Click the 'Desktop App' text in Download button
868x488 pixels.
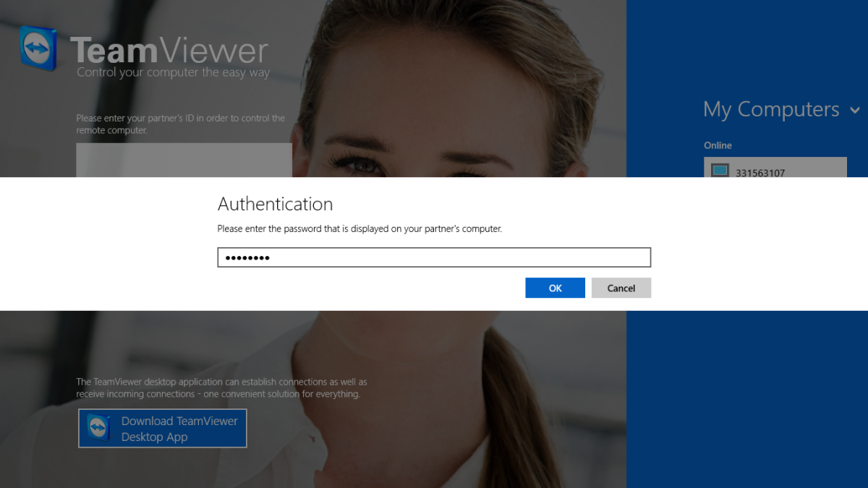(x=154, y=437)
